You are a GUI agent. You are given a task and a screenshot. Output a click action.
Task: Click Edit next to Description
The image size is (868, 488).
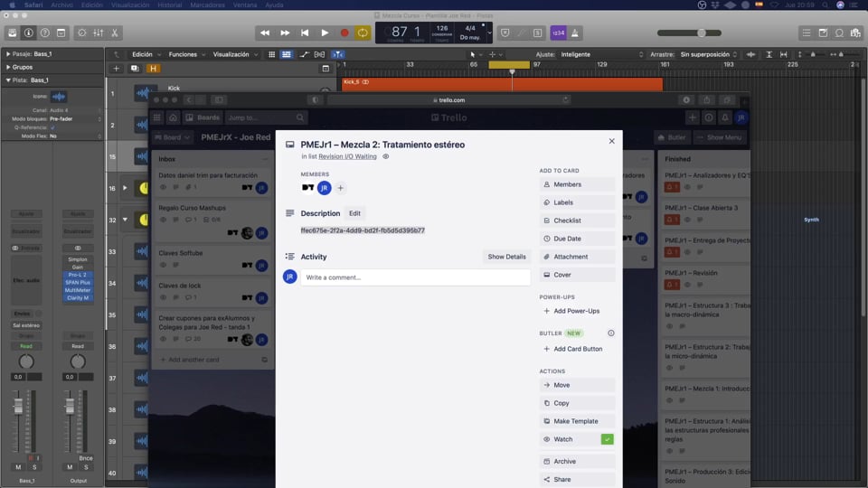tap(354, 213)
